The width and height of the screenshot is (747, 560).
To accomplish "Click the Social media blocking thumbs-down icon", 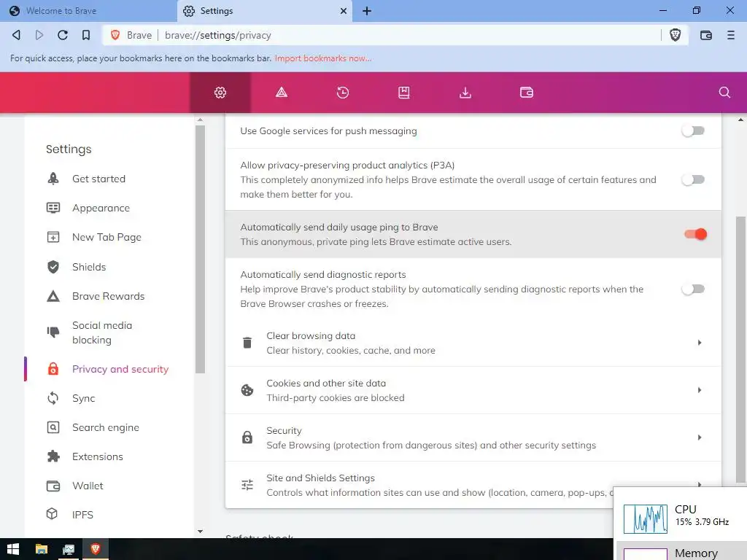I will click(x=53, y=332).
